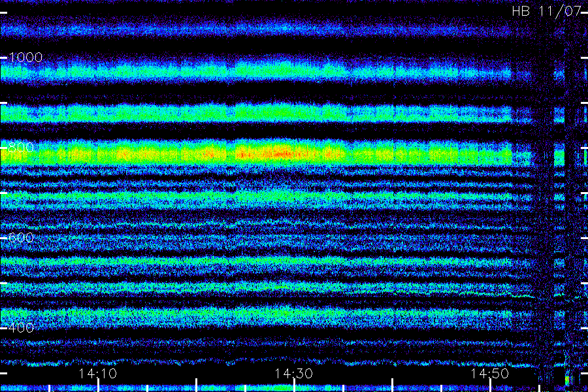Click the 14:10 time axis label
This screenshot has width=588, height=392.
coord(97,374)
